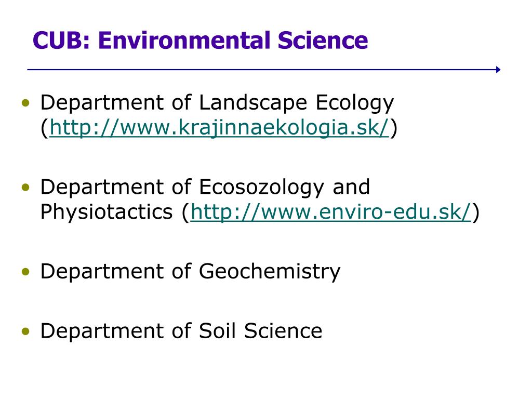Select the bullet beside Landscape Ecology

pos(25,103)
